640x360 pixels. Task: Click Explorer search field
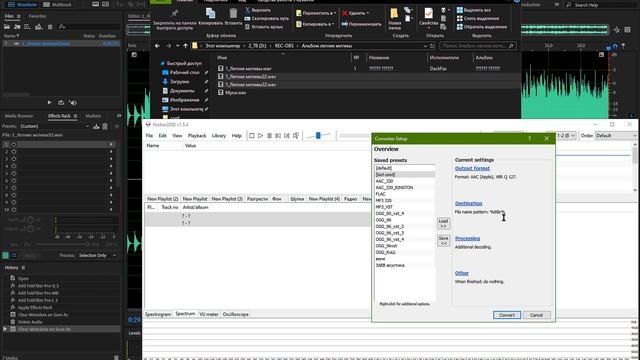(x=478, y=46)
